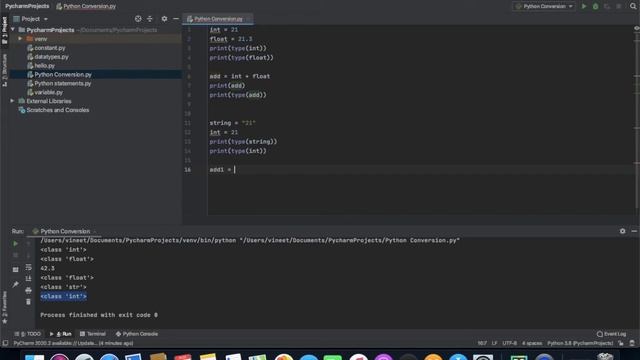Open the Structure tool window side tab
Image resolution: width=640 pixels, height=360 pixels.
(x=4, y=70)
